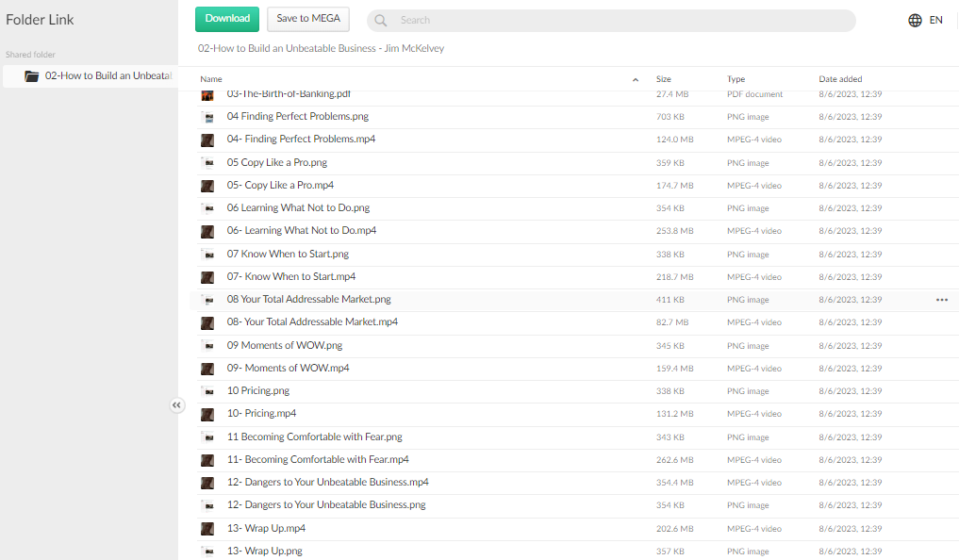Click video icon of 04- Finding Perfect Problems.mp4
959x560 pixels.
pyautogui.click(x=207, y=140)
